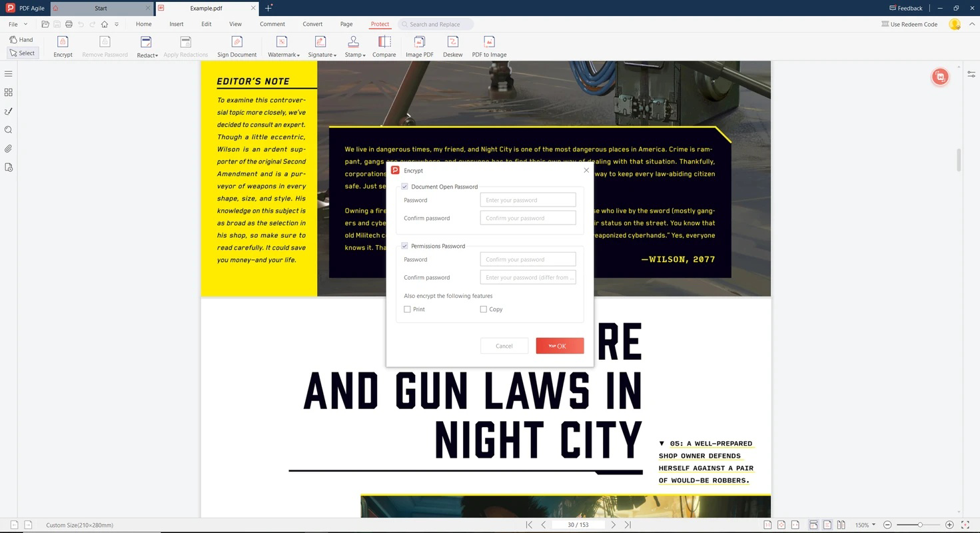Click Cancel in Encrypt dialog
This screenshot has height=533, width=980.
point(504,346)
